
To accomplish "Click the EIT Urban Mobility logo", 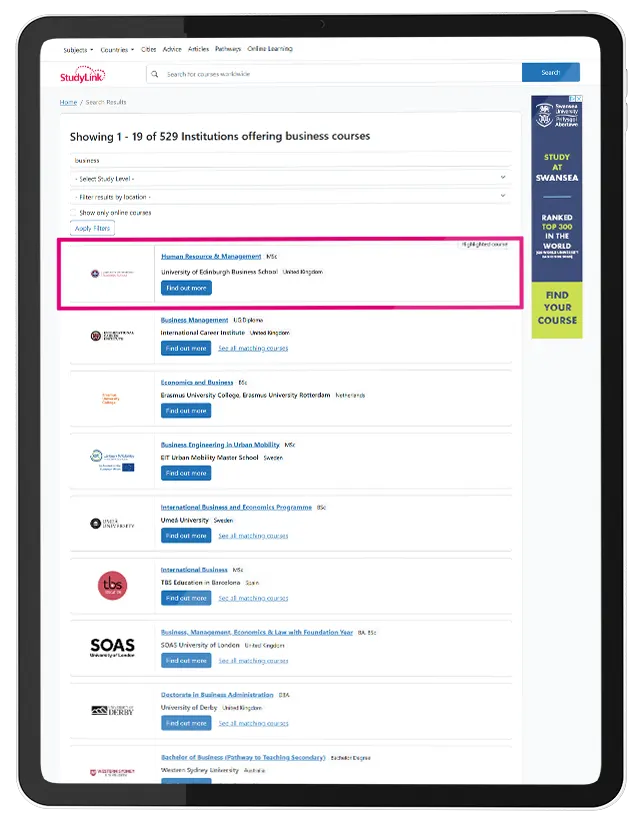I will (112, 460).
